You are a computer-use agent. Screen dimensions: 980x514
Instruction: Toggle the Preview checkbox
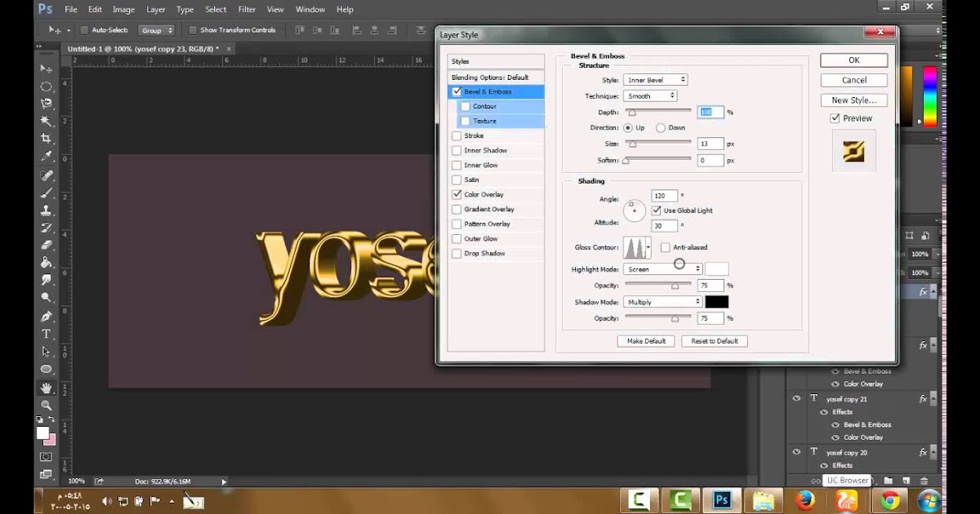click(x=835, y=118)
